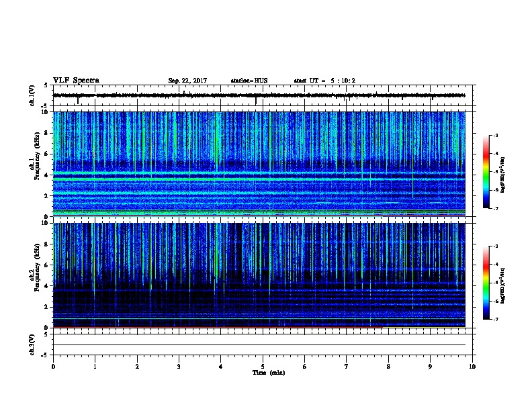Click the ch.1 spectrogram color scale bar
This screenshot has height=411, width=532.
(486, 172)
